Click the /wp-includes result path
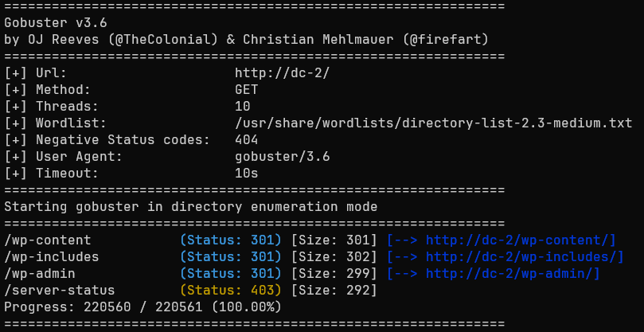This screenshot has width=644, height=332. 52,257
